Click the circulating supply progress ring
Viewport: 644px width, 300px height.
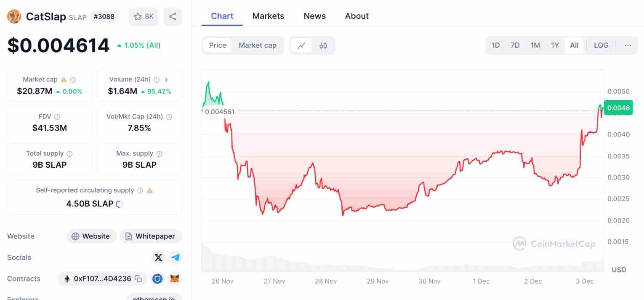[x=119, y=204]
